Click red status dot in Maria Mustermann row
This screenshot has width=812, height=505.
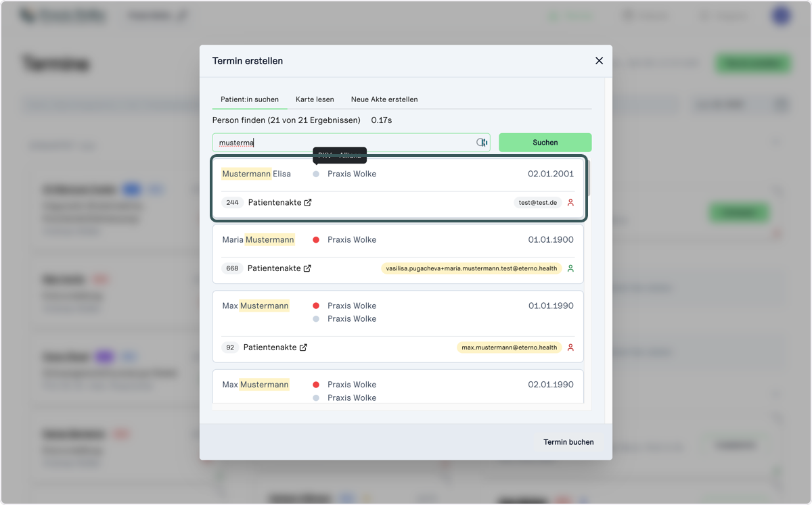(x=316, y=240)
